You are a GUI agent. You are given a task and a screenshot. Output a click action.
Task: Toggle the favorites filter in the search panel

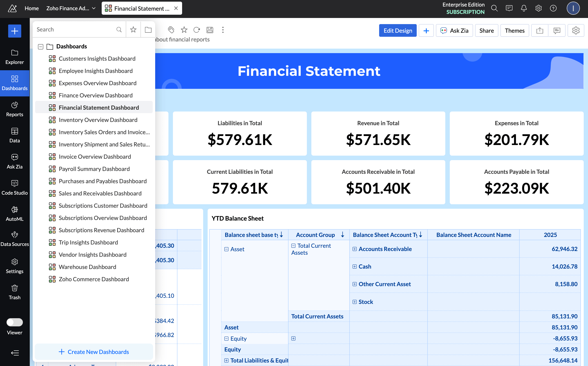133,29
